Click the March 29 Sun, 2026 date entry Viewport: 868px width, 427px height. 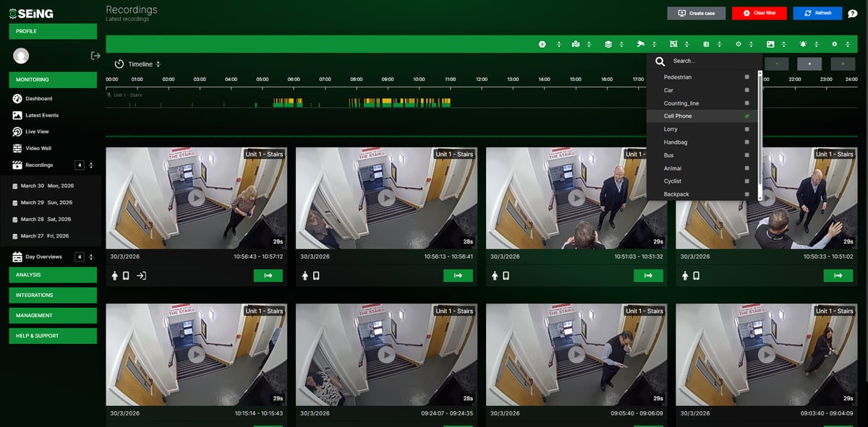(x=45, y=202)
